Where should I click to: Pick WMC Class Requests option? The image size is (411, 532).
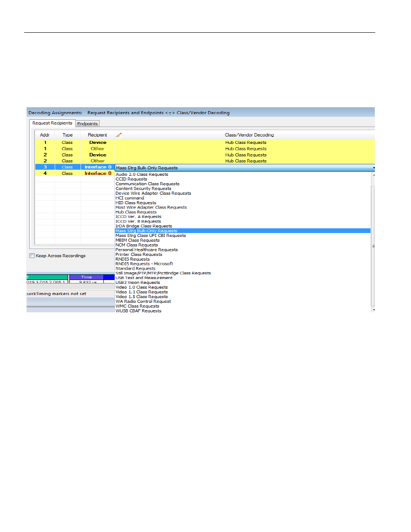[x=137, y=306]
